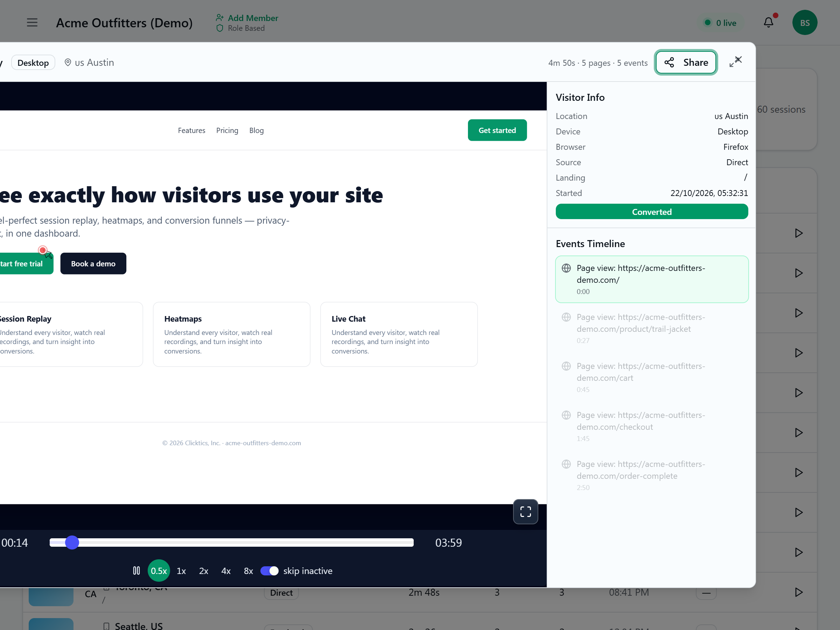This screenshot has width=840, height=630.
Task: Set playback speed to 2x
Action: tap(204, 570)
